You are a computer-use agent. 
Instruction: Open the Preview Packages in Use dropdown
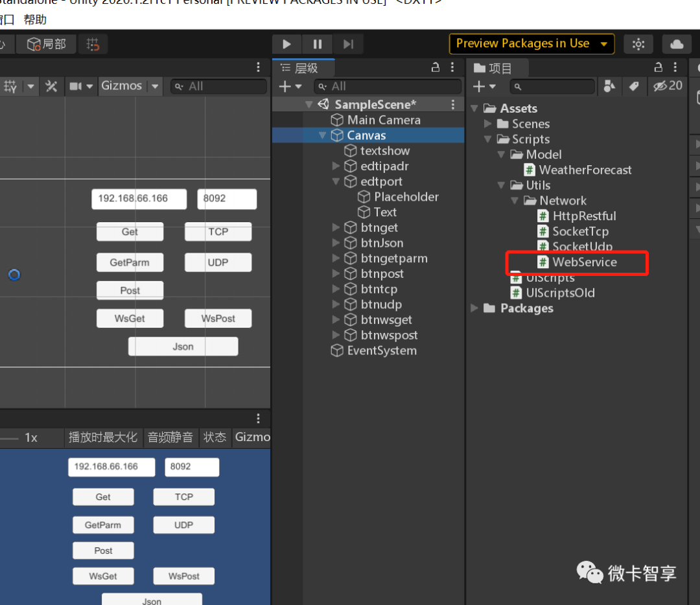(531, 44)
